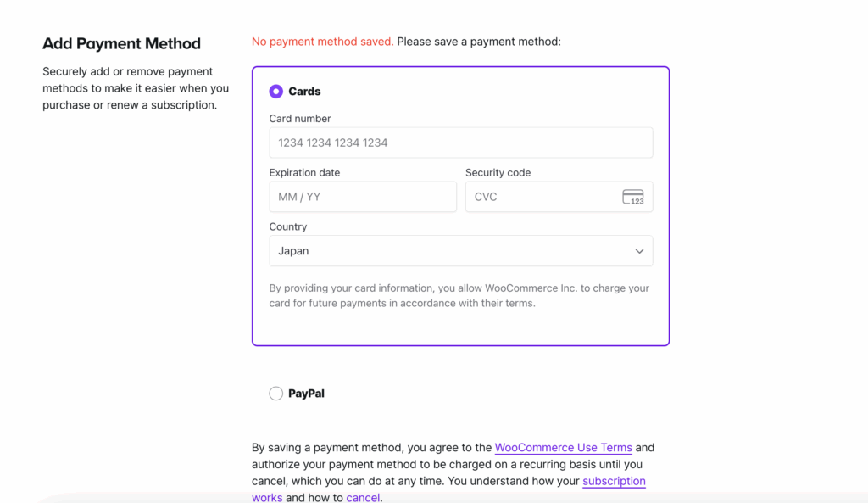This screenshot has height=503, width=868.
Task: Open the cancel link
Action: (363, 498)
